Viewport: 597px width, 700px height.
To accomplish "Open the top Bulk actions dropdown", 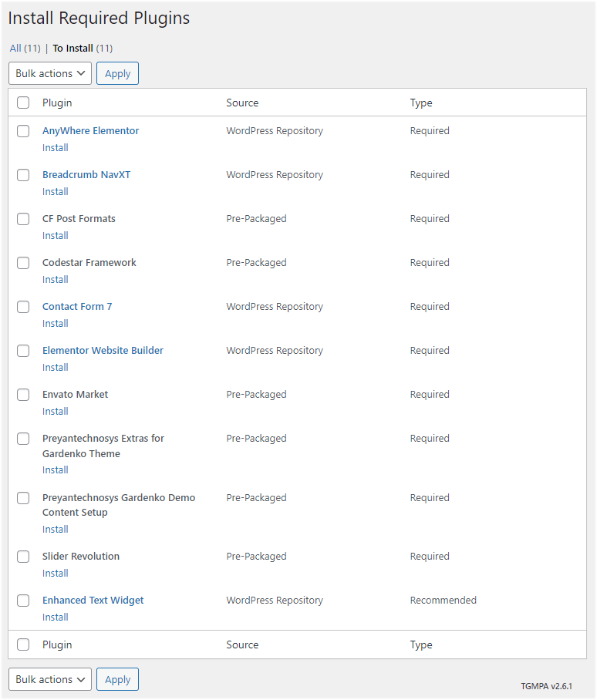I will pos(50,73).
